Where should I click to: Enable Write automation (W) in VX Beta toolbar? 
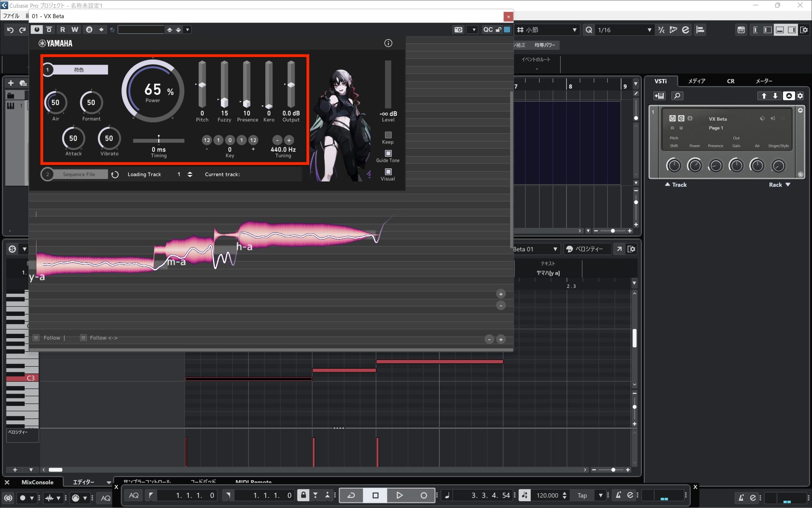pos(74,29)
